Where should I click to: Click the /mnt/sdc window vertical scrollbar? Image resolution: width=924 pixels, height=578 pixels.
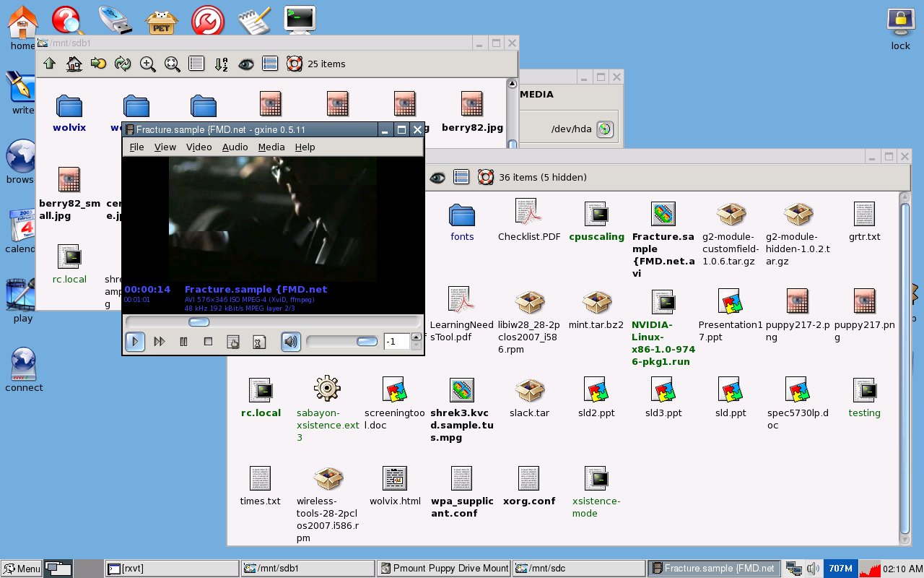(x=905, y=368)
